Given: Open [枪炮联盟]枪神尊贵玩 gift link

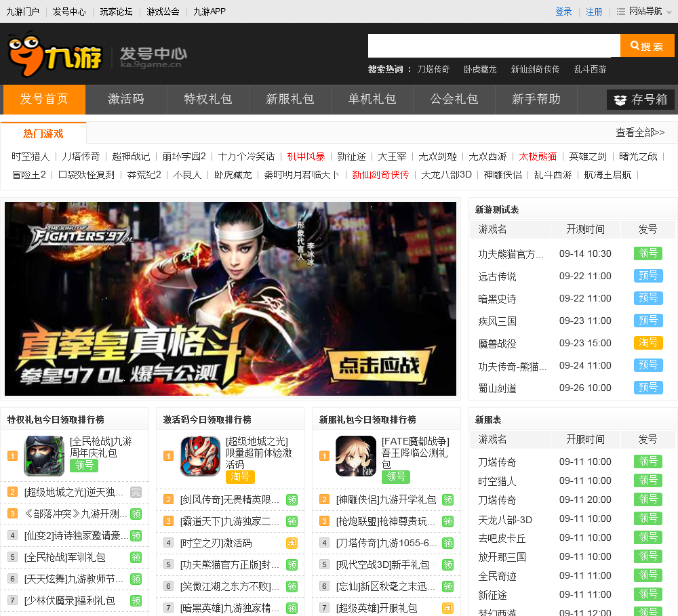Looking at the screenshot, I should (x=385, y=521).
